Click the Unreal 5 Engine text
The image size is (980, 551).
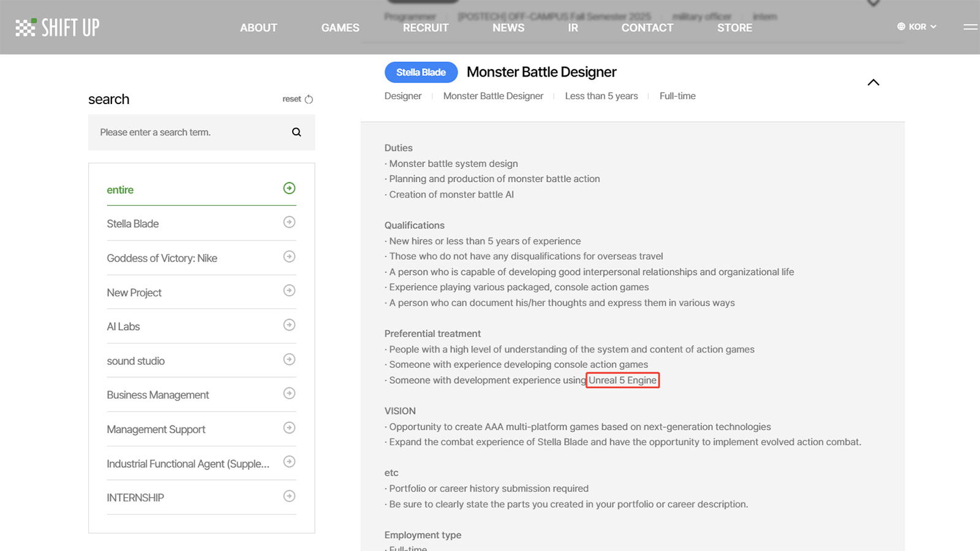pyautogui.click(x=622, y=380)
